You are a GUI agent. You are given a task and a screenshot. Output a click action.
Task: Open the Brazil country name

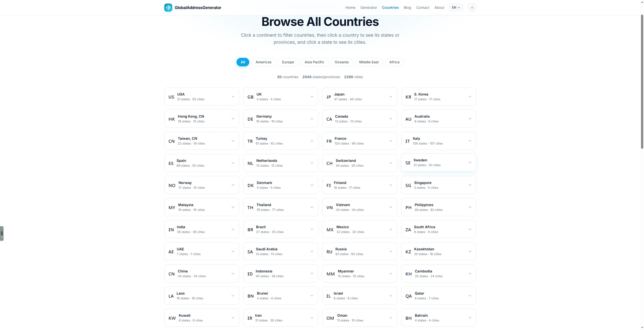[x=261, y=227]
